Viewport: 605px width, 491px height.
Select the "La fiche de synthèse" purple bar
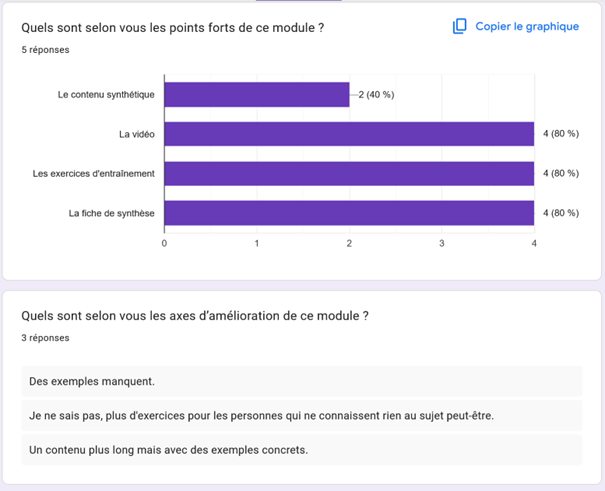(348, 213)
